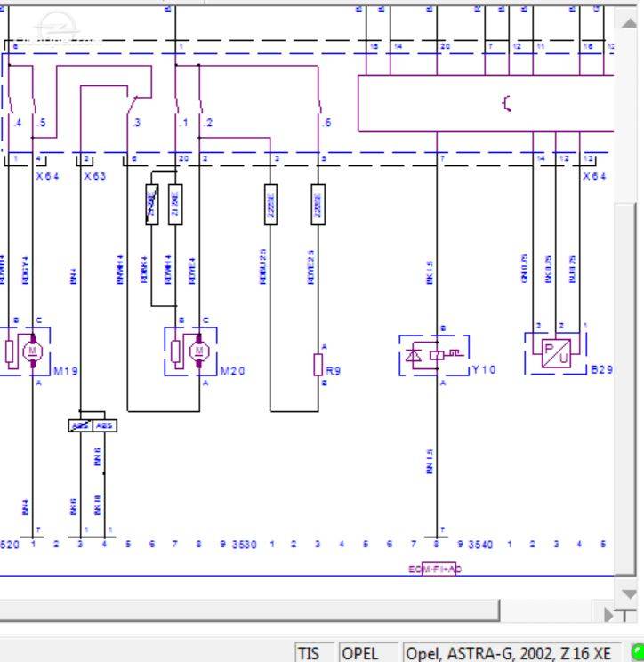Click the crossed-out fuse symbol below X63
The width and height of the screenshot is (644, 662).
tap(152, 205)
